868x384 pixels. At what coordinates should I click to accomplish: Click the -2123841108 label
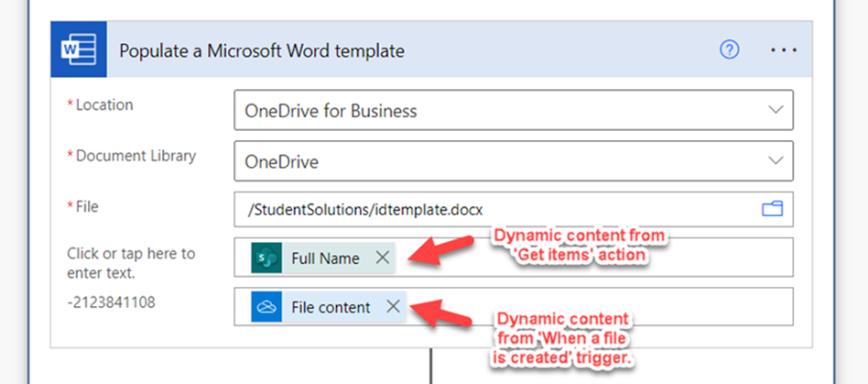[112, 302]
